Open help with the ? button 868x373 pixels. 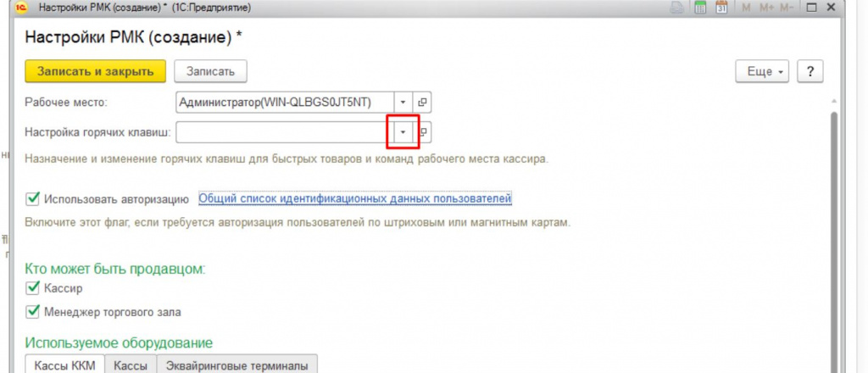point(810,72)
